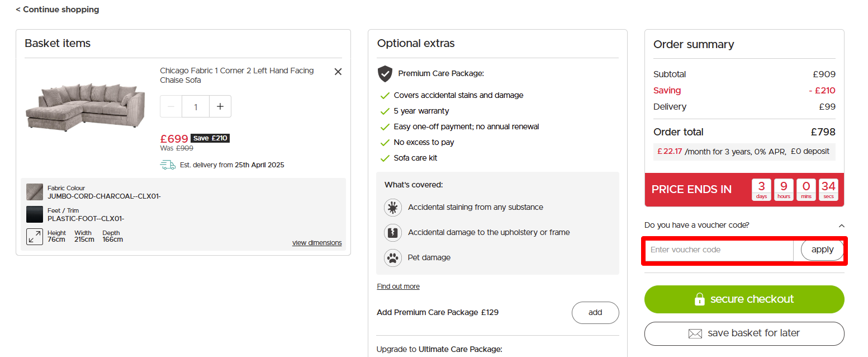Click the Saving - £210 amount

(x=822, y=90)
